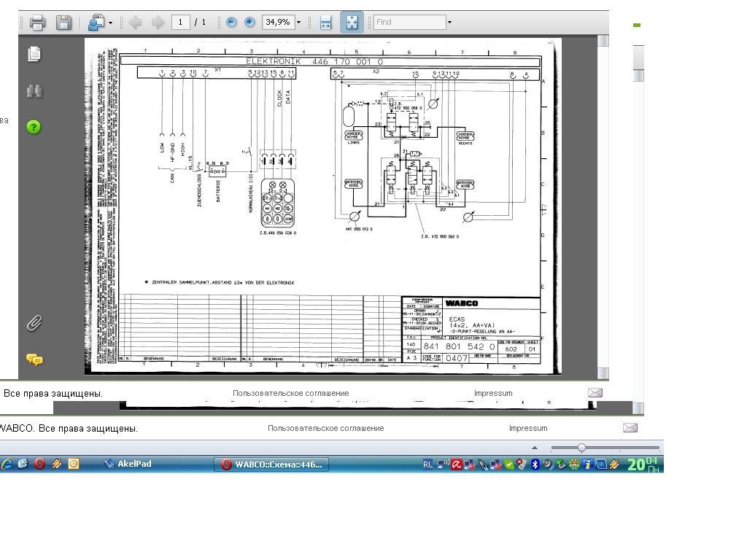This screenshot has height=560, width=747.
Task: Open the Attachments paperclip panel
Action: coord(34,323)
